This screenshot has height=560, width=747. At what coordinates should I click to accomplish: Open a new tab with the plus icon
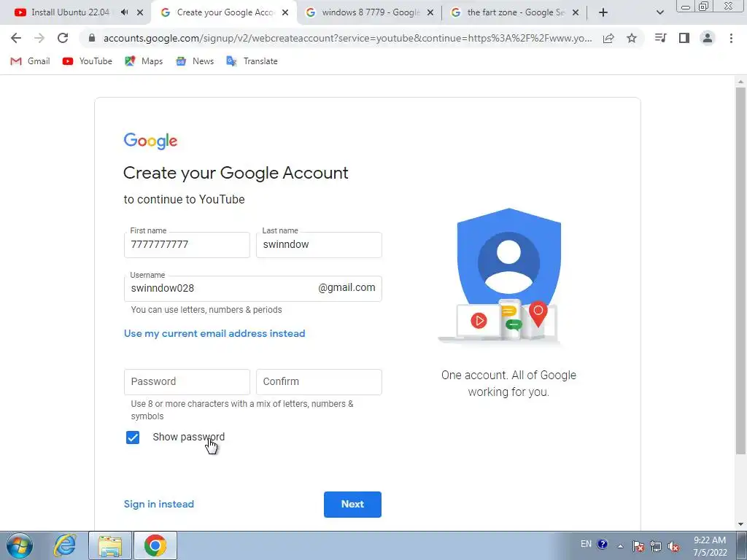(x=603, y=13)
